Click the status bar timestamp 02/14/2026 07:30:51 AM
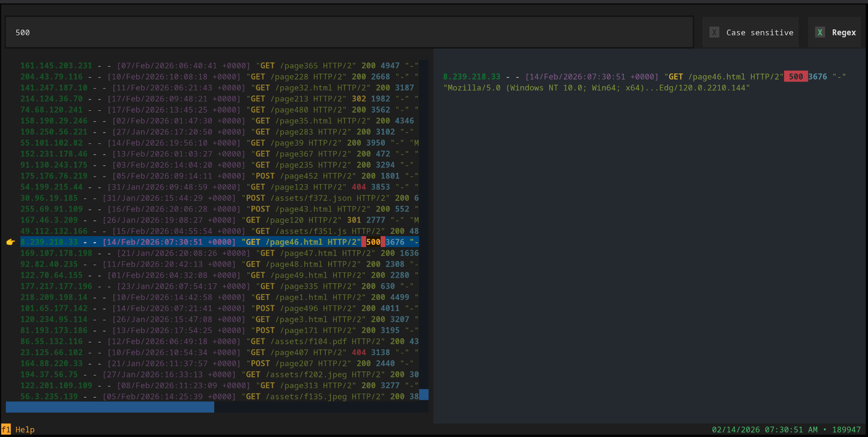 pyautogui.click(x=765, y=430)
